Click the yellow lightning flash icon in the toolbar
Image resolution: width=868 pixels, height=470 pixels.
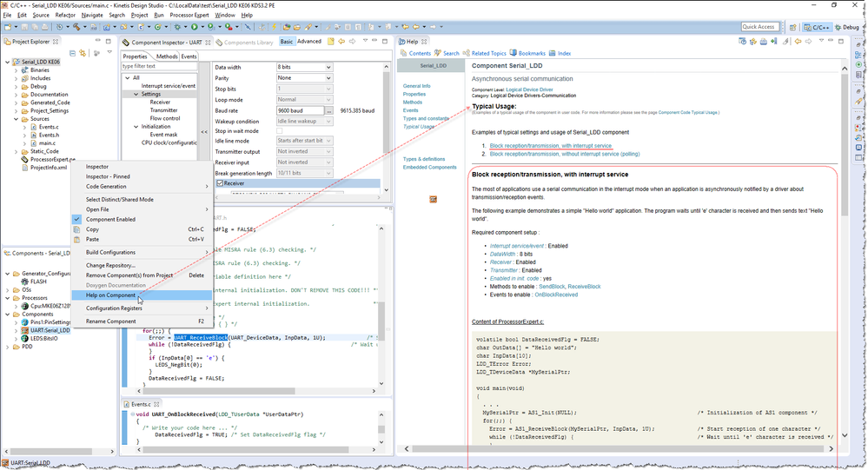pyautogui.click(x=274, y=27)
